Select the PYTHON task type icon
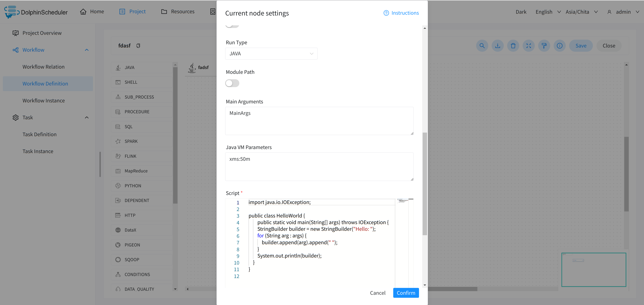The width and height of the screenshot is (644, 305). pyautogui.click(x=118, y=186)
